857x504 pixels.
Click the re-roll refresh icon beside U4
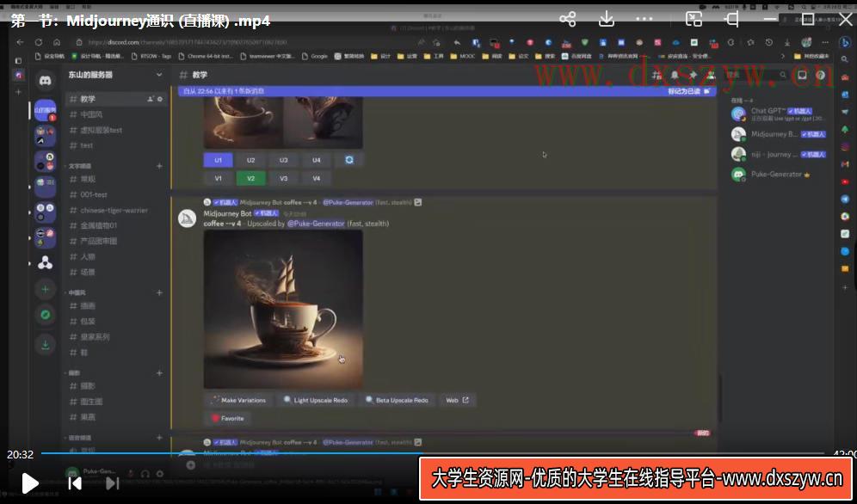(x=349, y=160)
